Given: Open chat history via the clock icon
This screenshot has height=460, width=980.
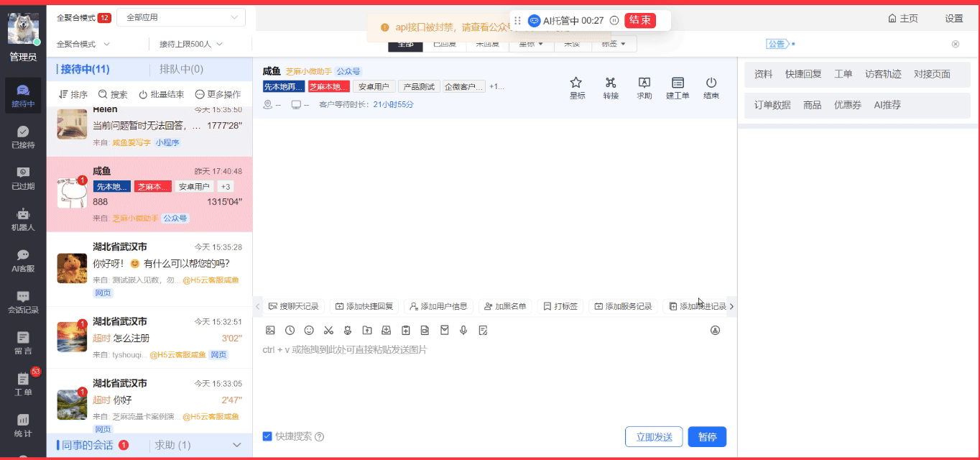Looking at the screenshot, I should 289,330.
